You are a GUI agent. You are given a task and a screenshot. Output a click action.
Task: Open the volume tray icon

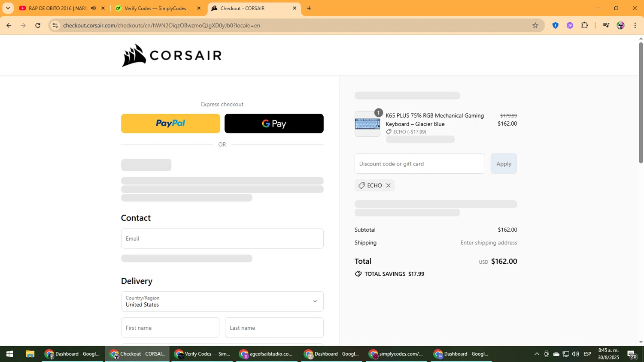[576, 354]
